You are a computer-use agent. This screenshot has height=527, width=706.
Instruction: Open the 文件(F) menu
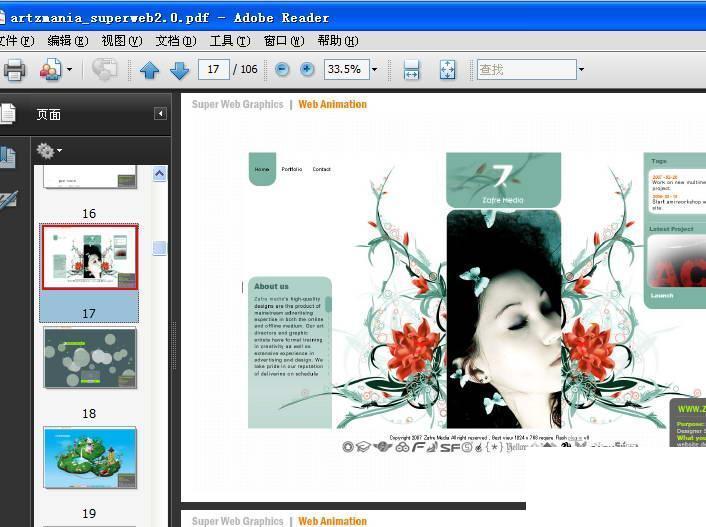point(16,41)
